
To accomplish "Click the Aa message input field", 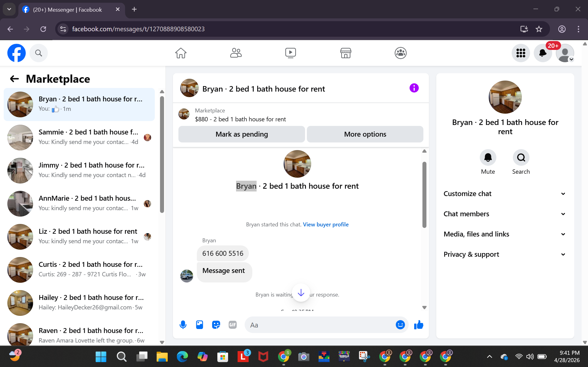I will pyautogui.click(x=320, y=325).
